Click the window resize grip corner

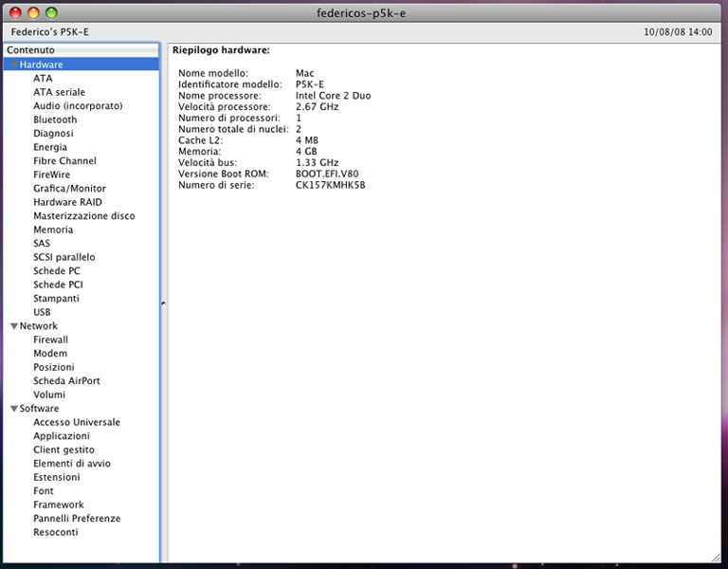click(716, 557)
